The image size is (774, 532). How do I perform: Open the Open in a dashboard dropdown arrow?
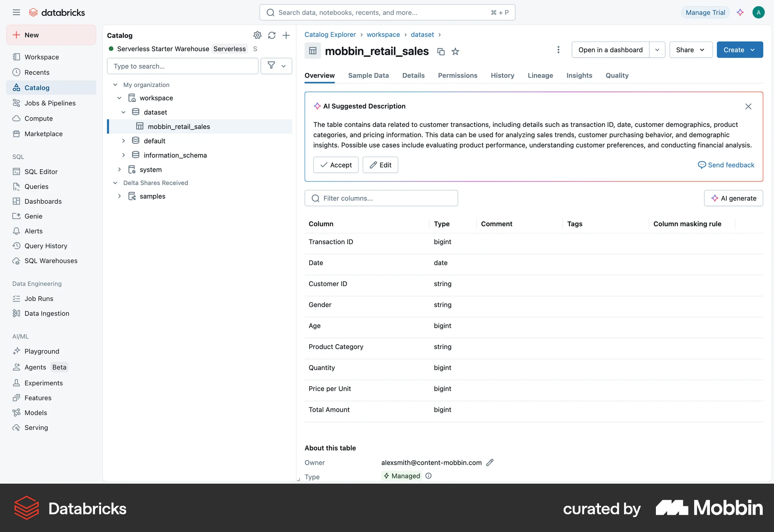(657, 50)
